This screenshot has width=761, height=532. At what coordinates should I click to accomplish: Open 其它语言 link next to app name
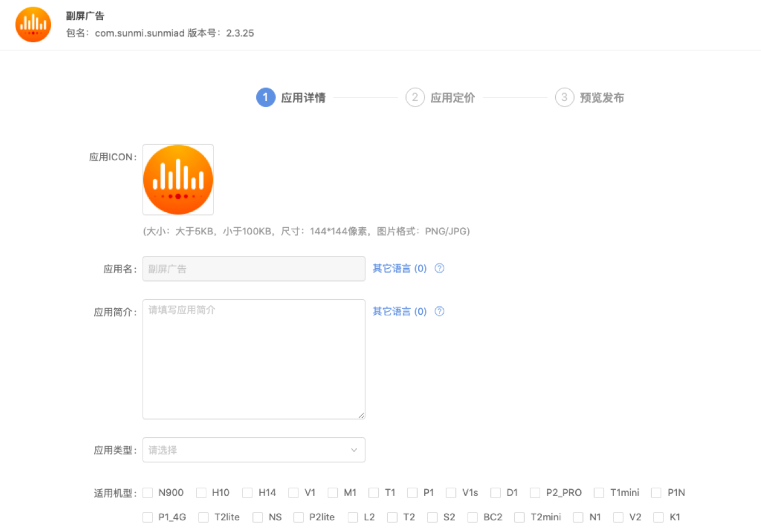399,268
